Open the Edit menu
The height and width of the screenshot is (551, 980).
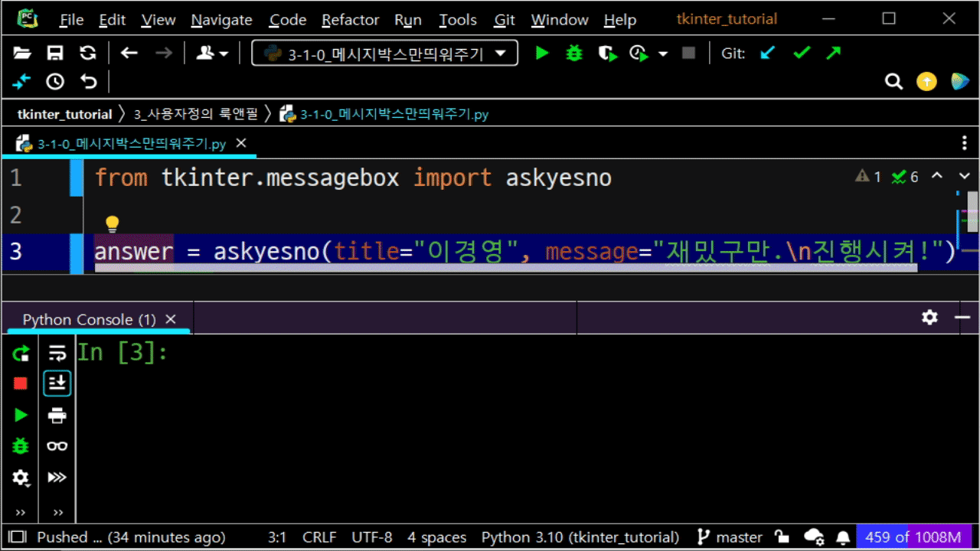pyautogui.click(x=112, y=20)
